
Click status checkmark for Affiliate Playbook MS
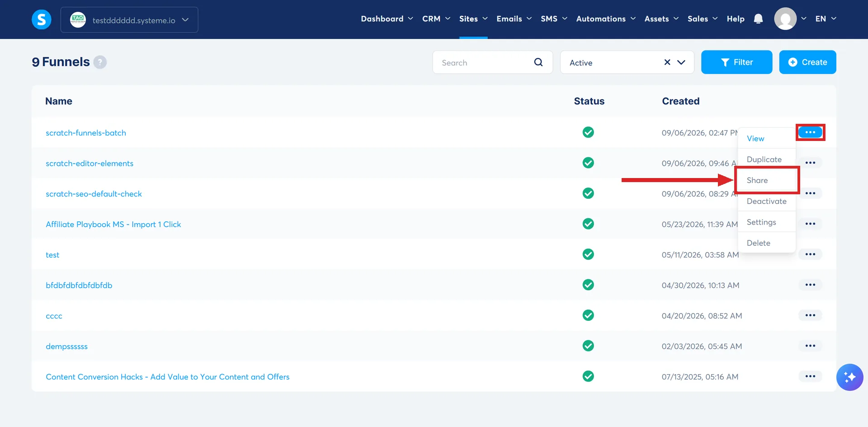coord(588,224)
